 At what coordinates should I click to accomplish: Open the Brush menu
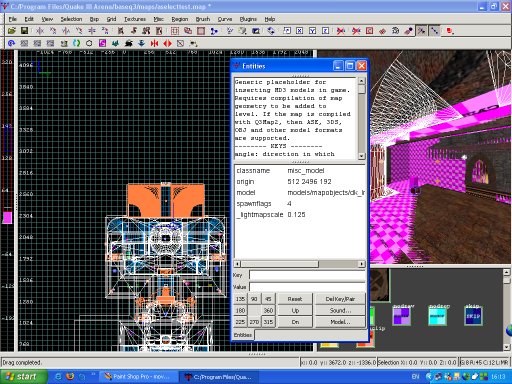point(203,19)
